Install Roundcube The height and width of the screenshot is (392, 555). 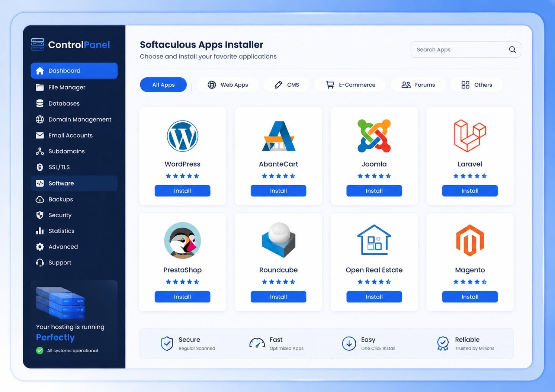[279, 297]
